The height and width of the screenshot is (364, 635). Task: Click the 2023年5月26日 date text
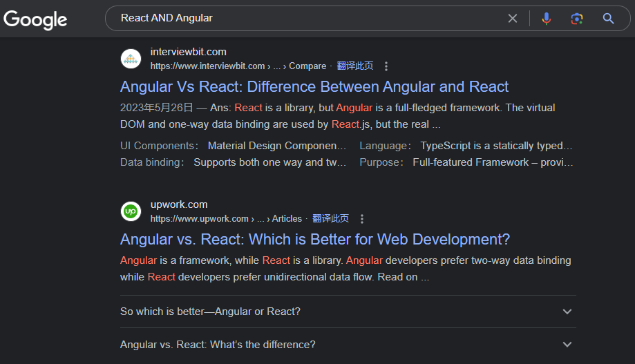coord(156,108)
